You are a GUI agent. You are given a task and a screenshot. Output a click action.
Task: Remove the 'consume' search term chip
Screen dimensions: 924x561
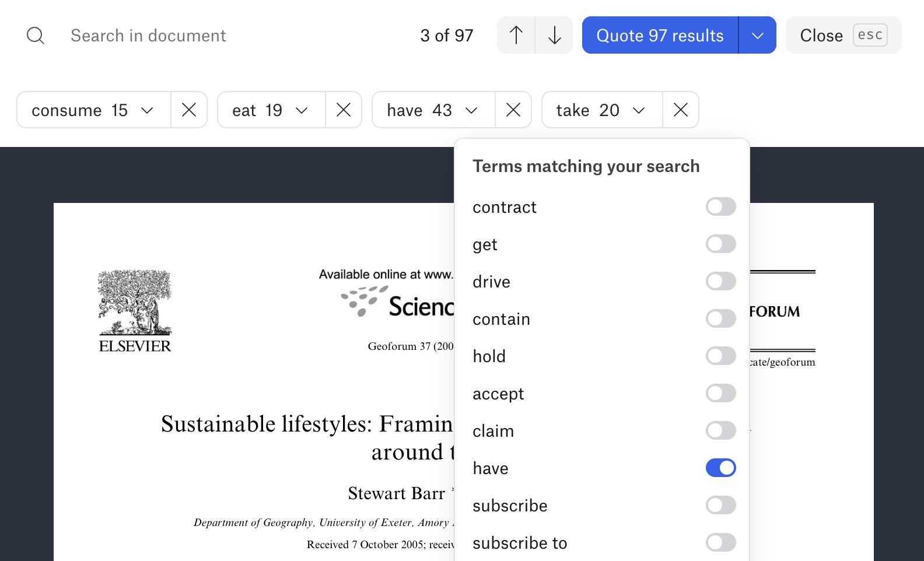point(189,110)
